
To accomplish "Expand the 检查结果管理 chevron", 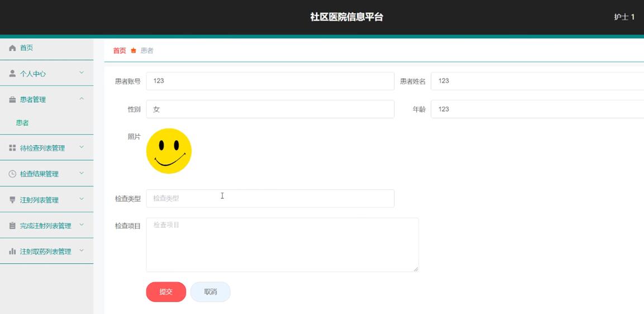I will 82,173.
